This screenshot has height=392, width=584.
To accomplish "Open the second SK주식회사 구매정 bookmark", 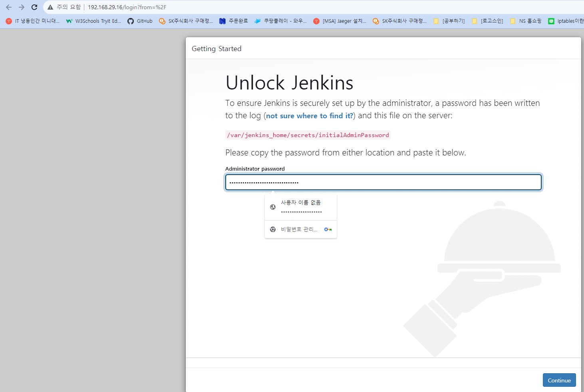I will click(399, 21).
